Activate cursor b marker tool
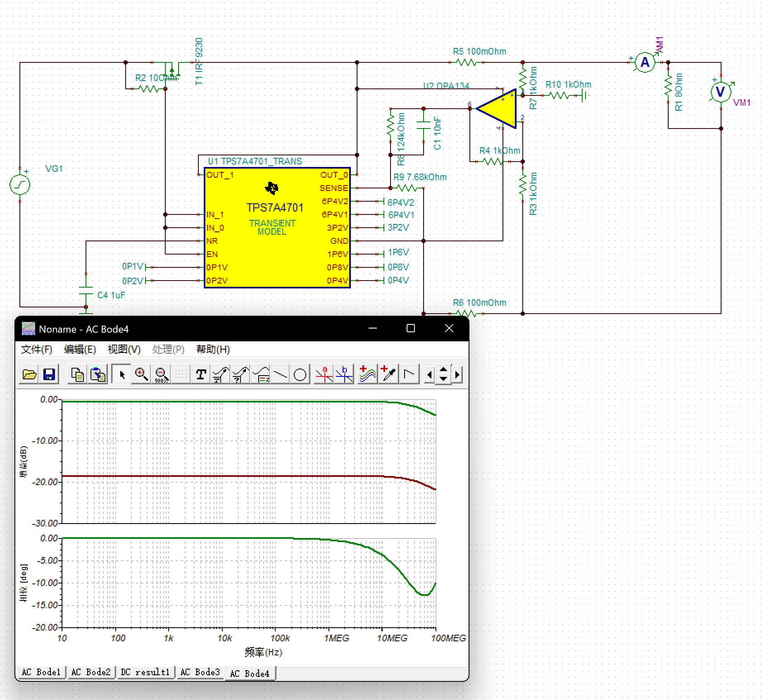The image size is (762, 700). coord(344,374)
